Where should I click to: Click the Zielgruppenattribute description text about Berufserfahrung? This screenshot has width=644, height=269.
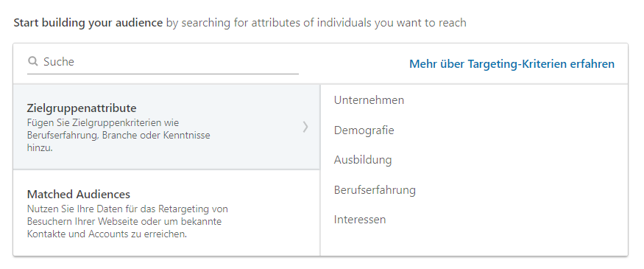[118, 136]
